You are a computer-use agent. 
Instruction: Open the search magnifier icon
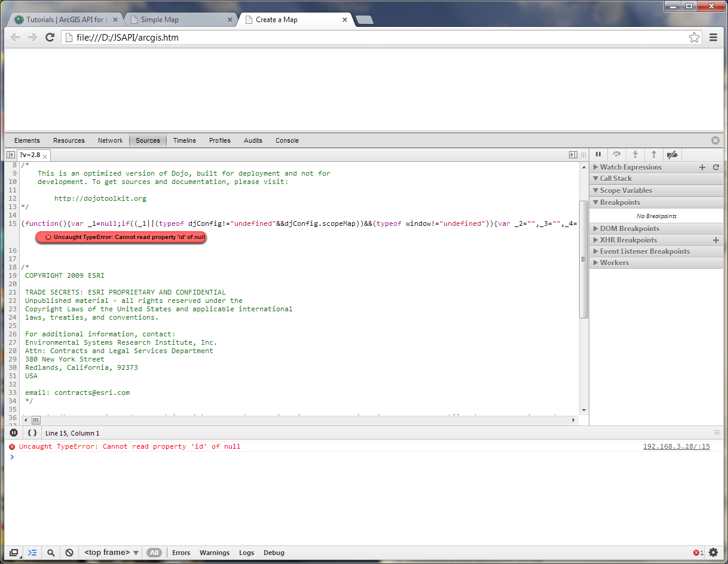coord(51,553)
